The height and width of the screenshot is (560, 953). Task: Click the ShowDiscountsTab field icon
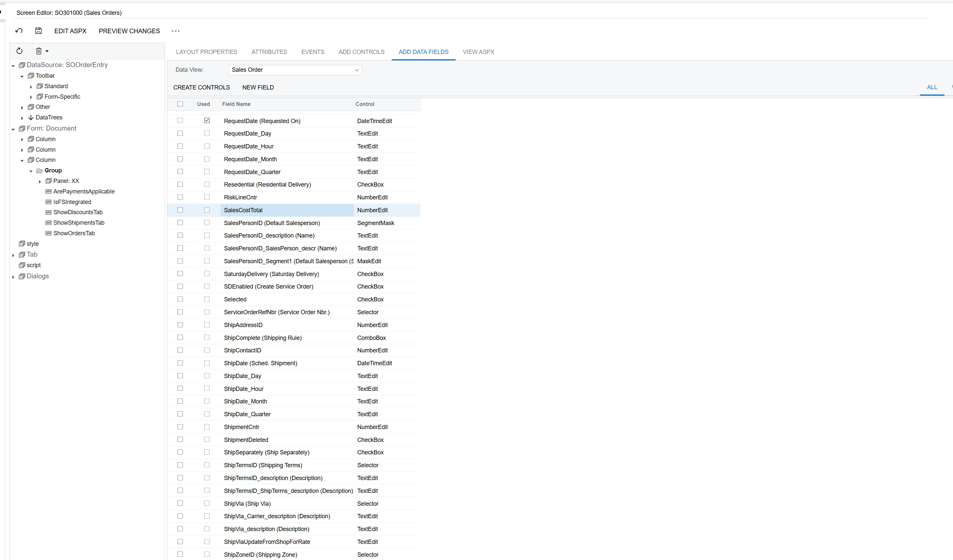pyautogui.click(x=48, y=212)
